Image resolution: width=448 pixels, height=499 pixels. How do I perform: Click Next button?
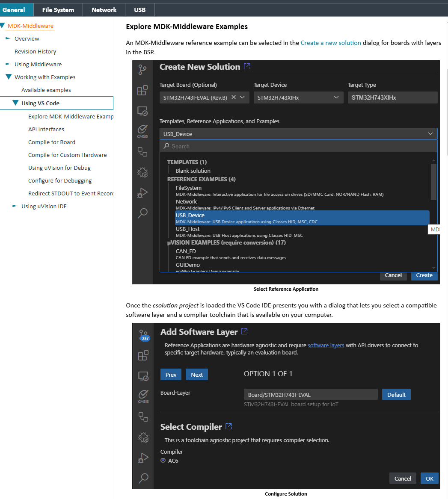[197, 375]
